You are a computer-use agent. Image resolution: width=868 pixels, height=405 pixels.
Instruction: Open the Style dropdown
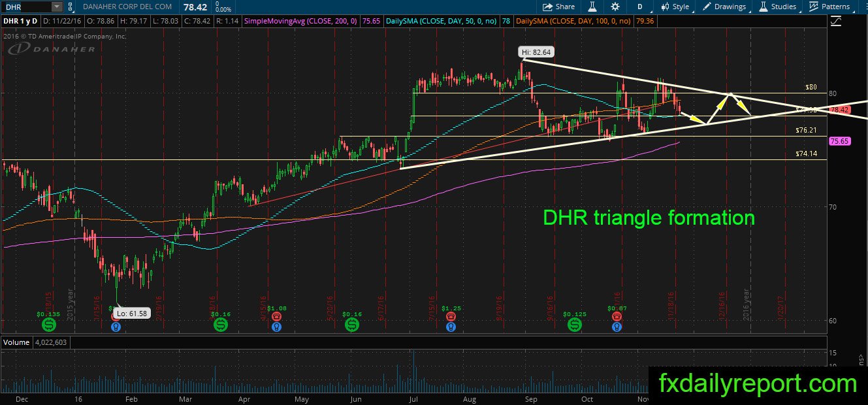click(x=675, y=7)
